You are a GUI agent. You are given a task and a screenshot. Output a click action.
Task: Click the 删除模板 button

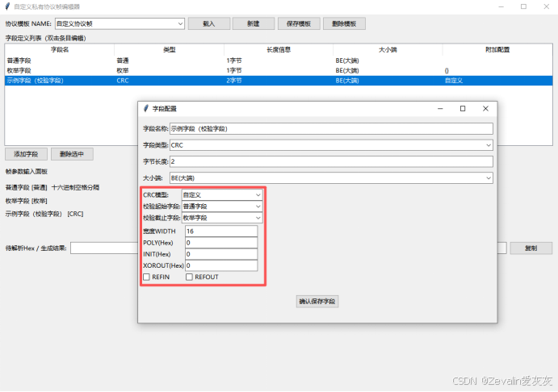(x=344, y=24)
